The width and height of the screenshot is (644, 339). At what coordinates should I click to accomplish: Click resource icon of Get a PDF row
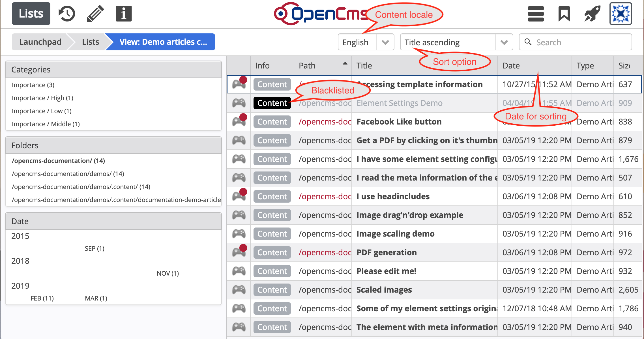pyautogui.click(x=239, y=140)
